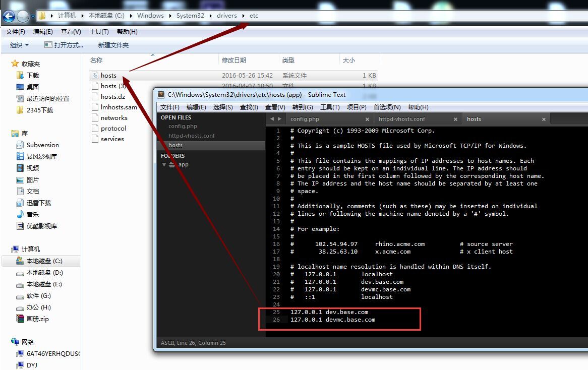Open Sublime Text 首选项(N) menu

tap(387, 107)
